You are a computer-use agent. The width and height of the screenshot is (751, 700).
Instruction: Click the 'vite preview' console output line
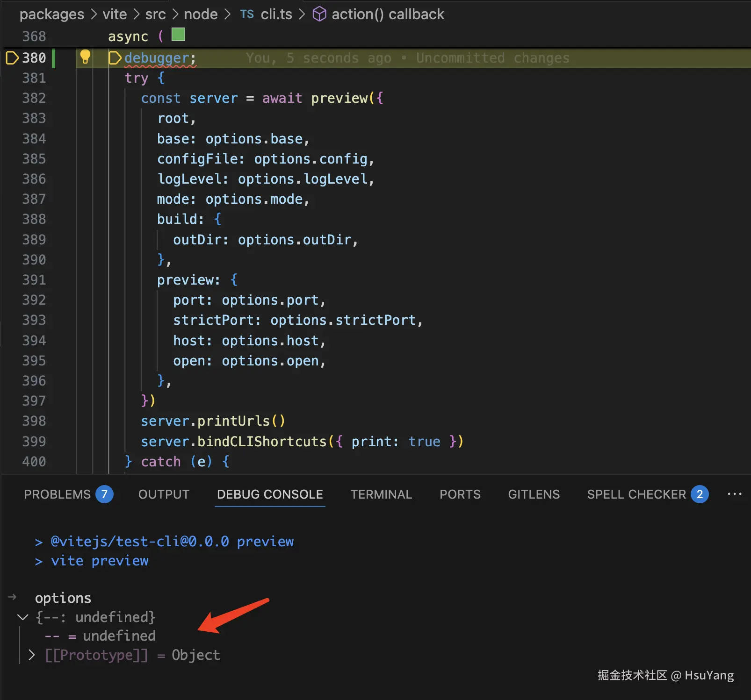click(100, 561)
